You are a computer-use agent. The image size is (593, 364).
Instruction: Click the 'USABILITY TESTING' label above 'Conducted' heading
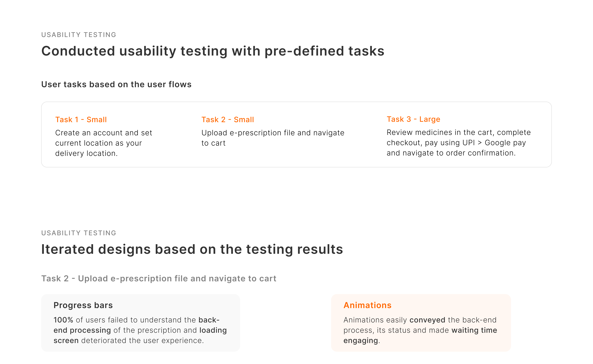(79, 35)
